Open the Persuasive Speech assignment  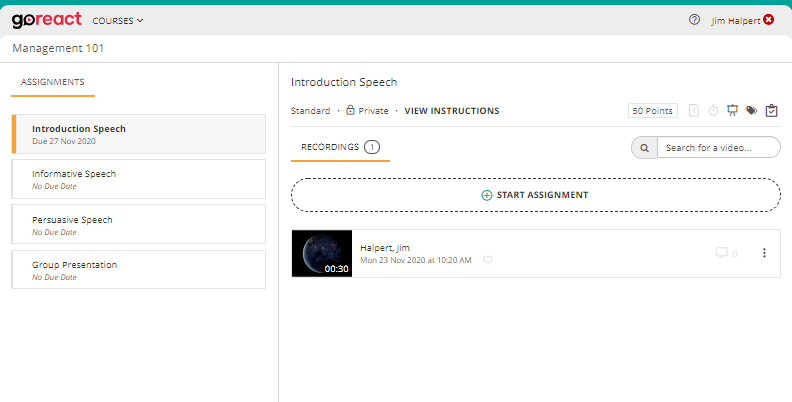[139, 224]
